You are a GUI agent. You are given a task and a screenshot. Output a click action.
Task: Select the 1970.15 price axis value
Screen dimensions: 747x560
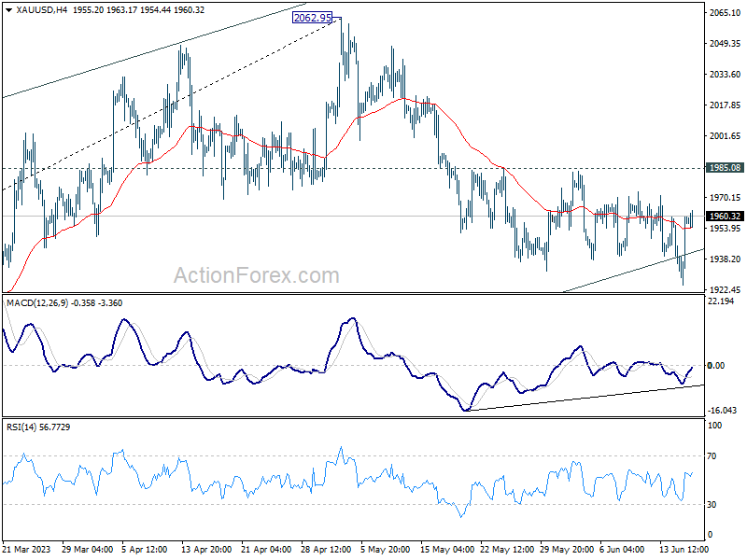tap(726, 198)
